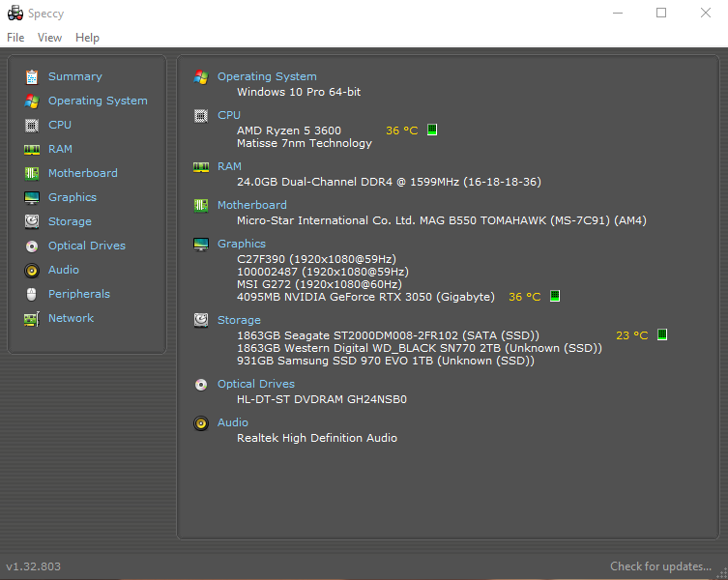The width and height of the screenshot is (728, 580).
Task: Click the green CPU temperature indicator icon
Action: click(432, 130)
